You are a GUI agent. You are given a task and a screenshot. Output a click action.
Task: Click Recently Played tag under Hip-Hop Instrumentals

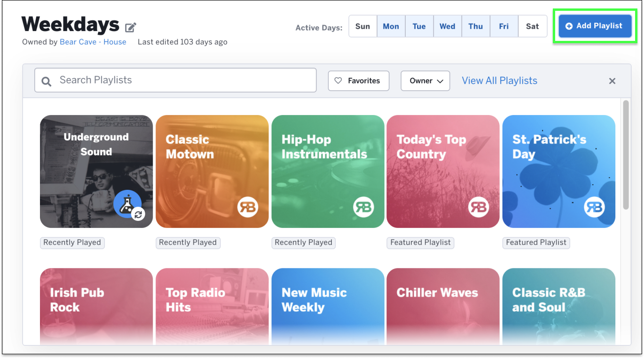304,242
